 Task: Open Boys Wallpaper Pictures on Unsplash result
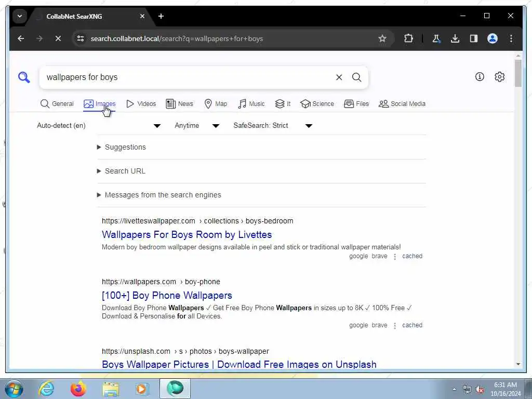[239, 364]
